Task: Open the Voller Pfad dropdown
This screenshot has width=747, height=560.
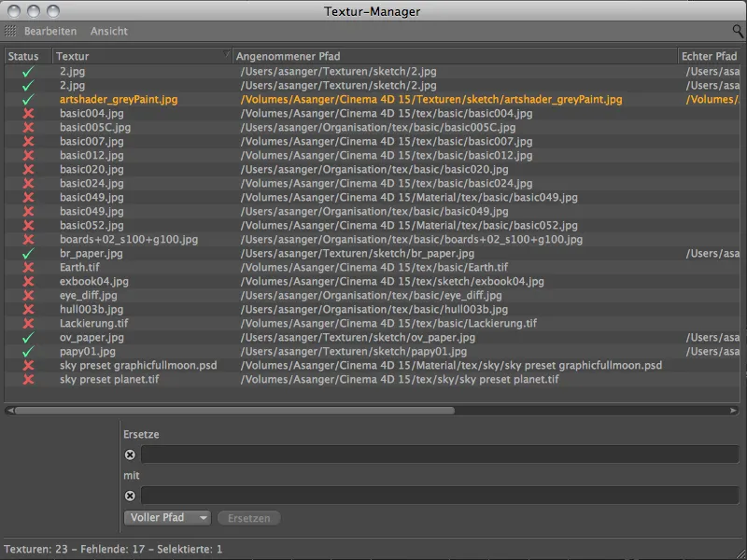Action: pyautogui.click(x=167, y=518)
